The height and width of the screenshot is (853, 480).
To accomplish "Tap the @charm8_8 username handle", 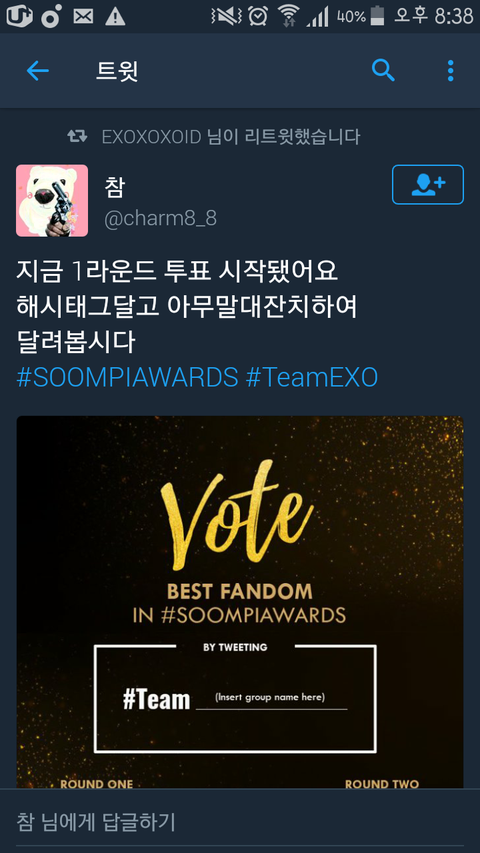I will tap(161, 219).
